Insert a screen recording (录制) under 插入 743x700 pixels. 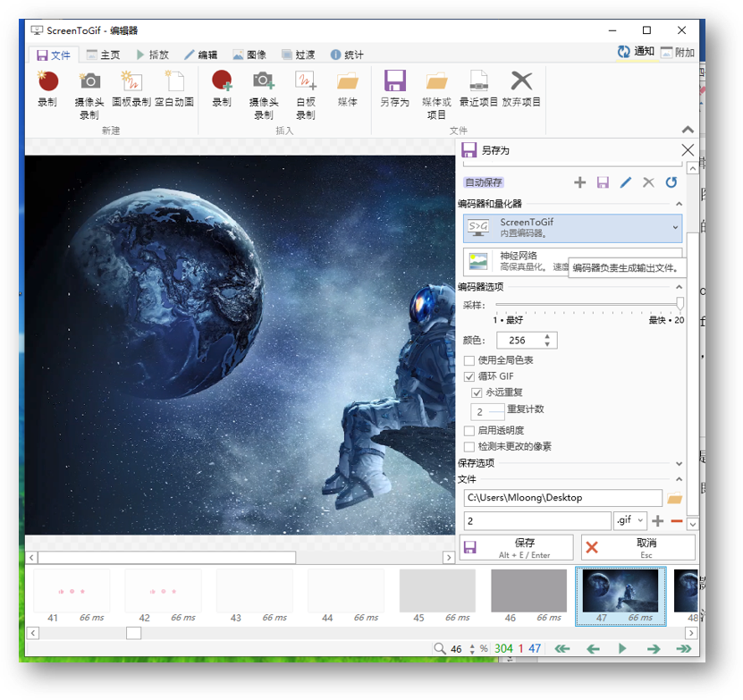pos(222,89)
